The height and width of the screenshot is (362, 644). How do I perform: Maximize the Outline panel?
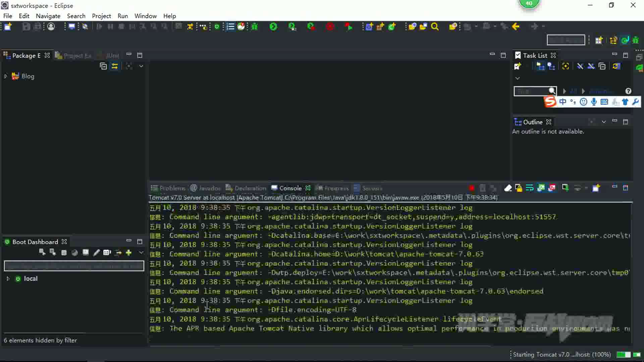coord(626,122)
